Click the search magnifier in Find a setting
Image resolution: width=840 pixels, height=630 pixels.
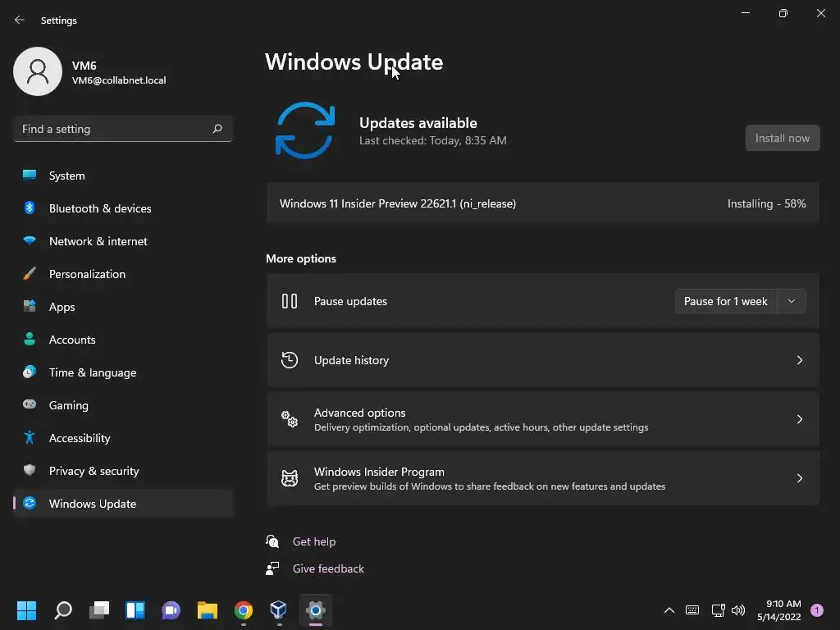(x=217, y=129)
